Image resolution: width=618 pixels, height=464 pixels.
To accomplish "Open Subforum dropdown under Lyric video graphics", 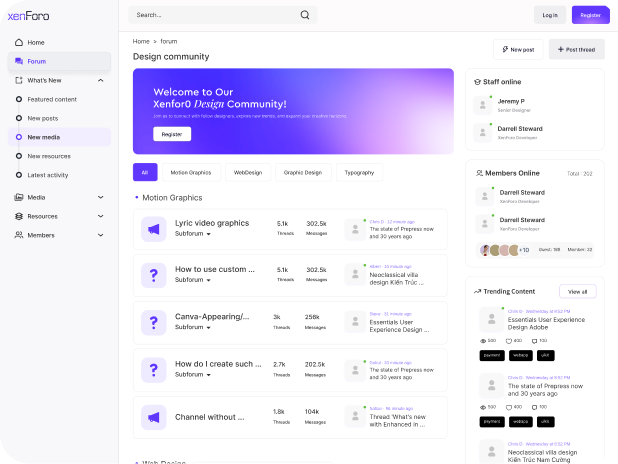I will (x=193, y=234).
